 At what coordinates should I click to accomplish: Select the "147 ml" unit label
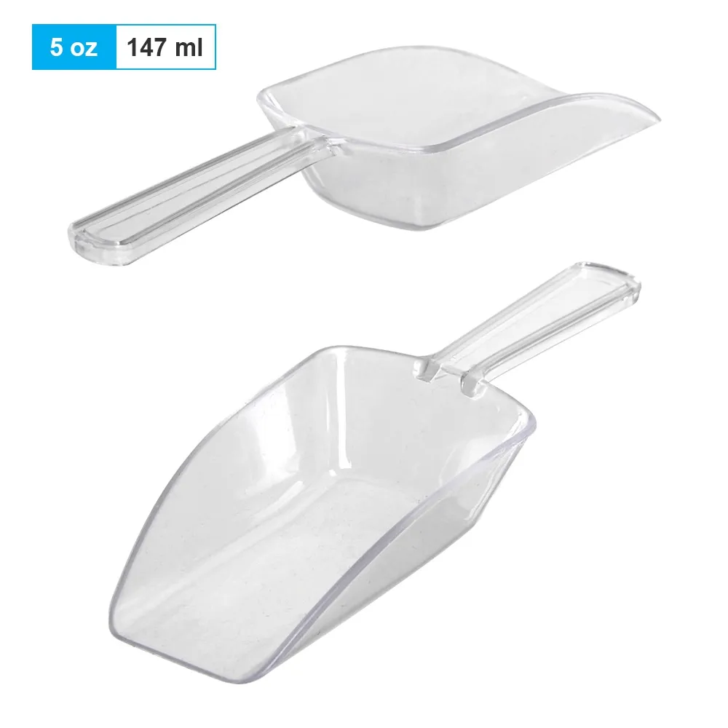click(x=165, y=47)
